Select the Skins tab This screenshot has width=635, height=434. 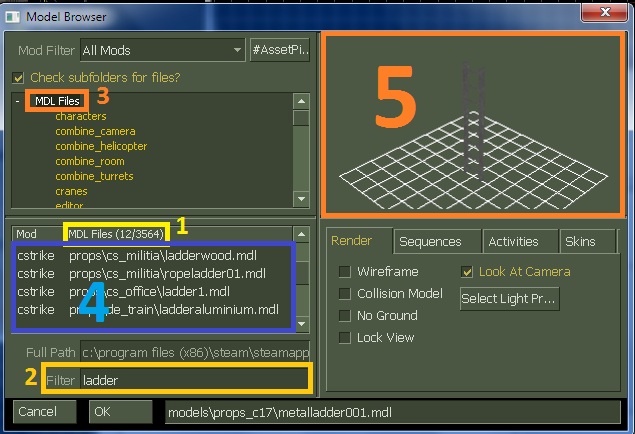pos(580,241)
